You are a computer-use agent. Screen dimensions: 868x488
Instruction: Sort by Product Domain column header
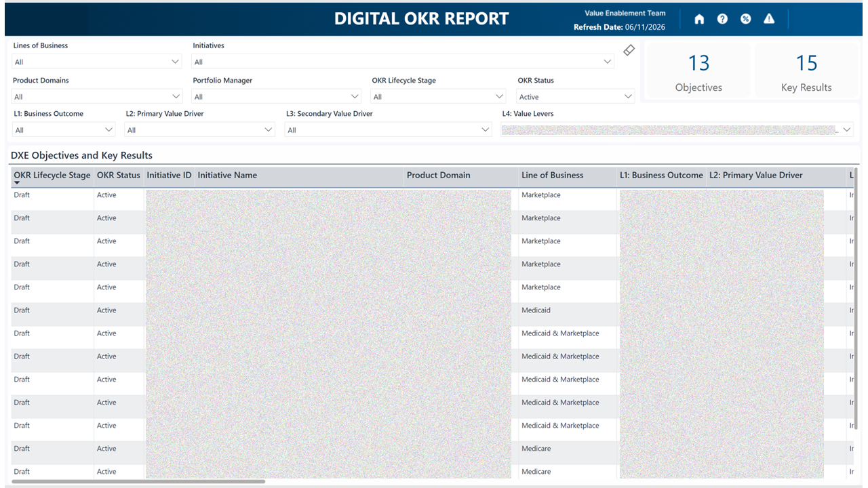pos(438,175)
